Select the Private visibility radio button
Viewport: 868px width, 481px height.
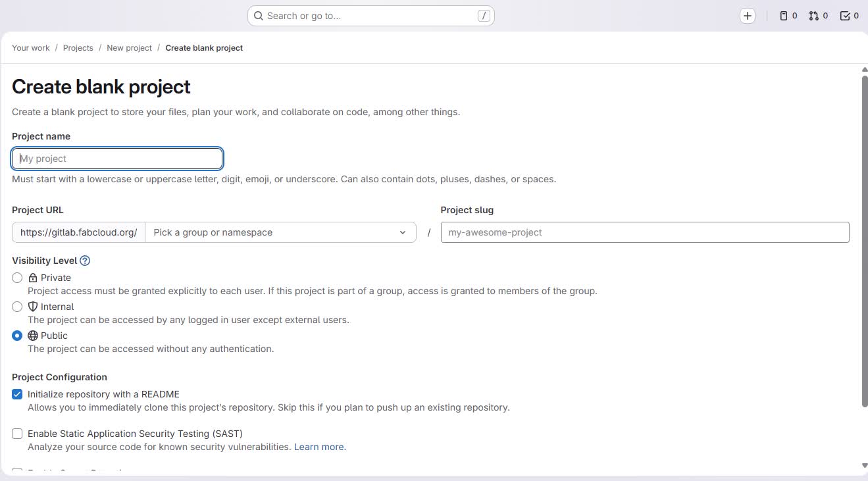[17, 278]
